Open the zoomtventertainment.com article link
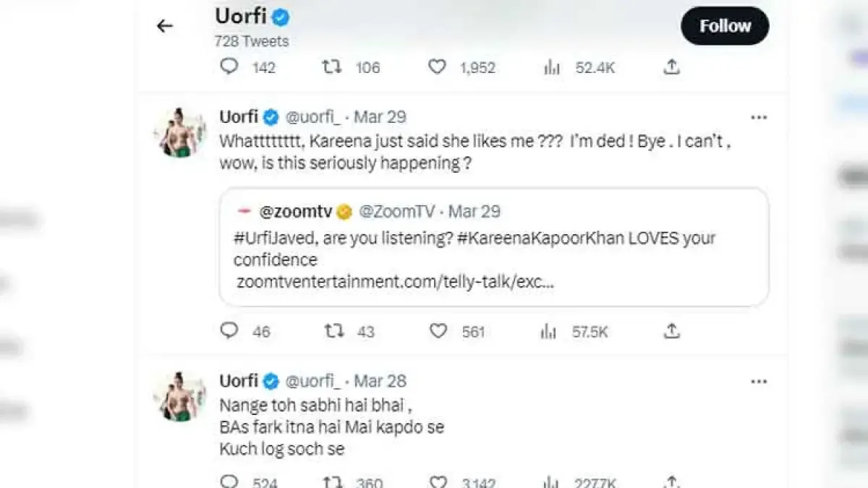The height and width of the screenshot is (488, 868). (395, 282)
